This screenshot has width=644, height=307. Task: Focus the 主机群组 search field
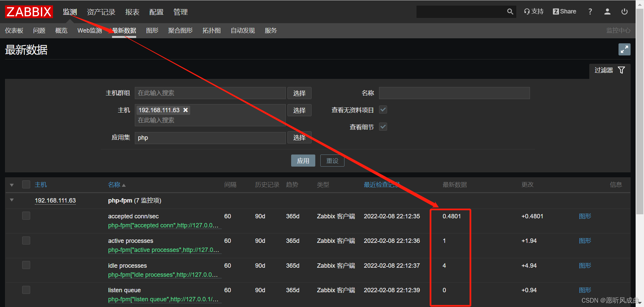point(210,93)
